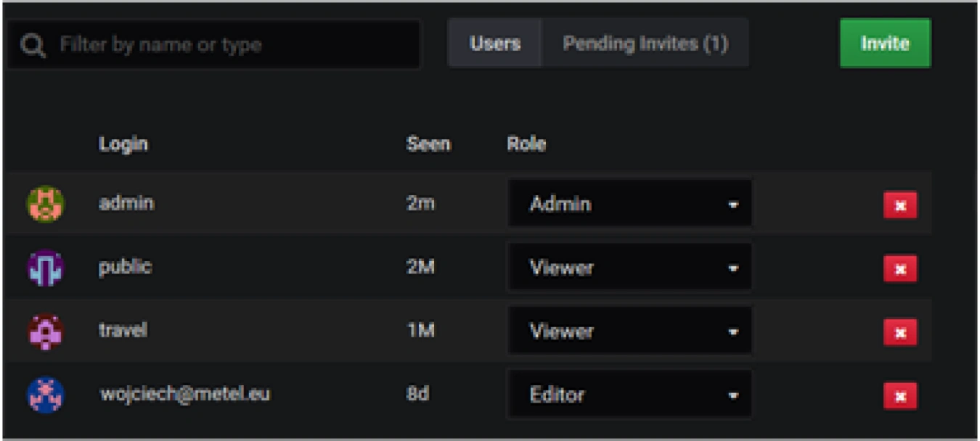This screenshot has width=980, height=441.
Task: Remove the travel user with red X
Action: 899,332
